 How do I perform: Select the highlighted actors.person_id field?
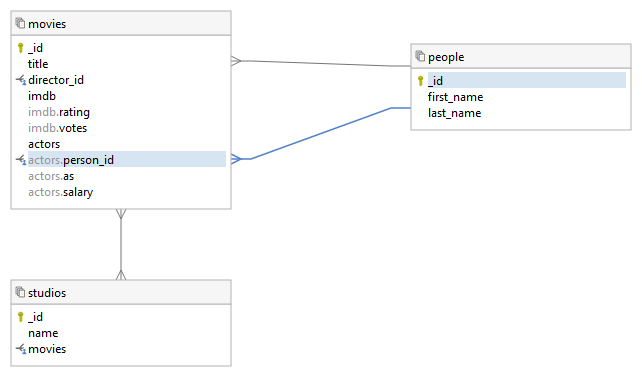[127, 159]
